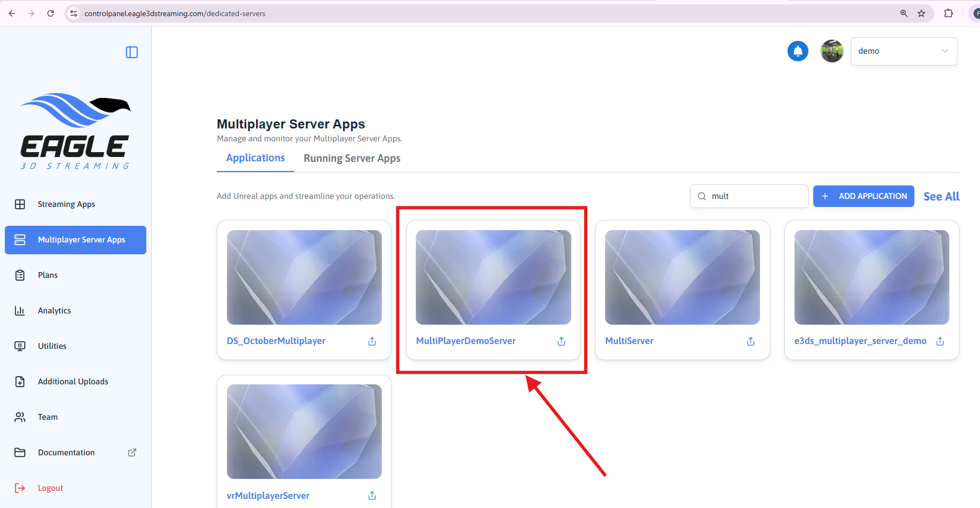Click share icon on vrMultiplayerServer card
The width and height of the screenshot is (980, 508).
372,496
